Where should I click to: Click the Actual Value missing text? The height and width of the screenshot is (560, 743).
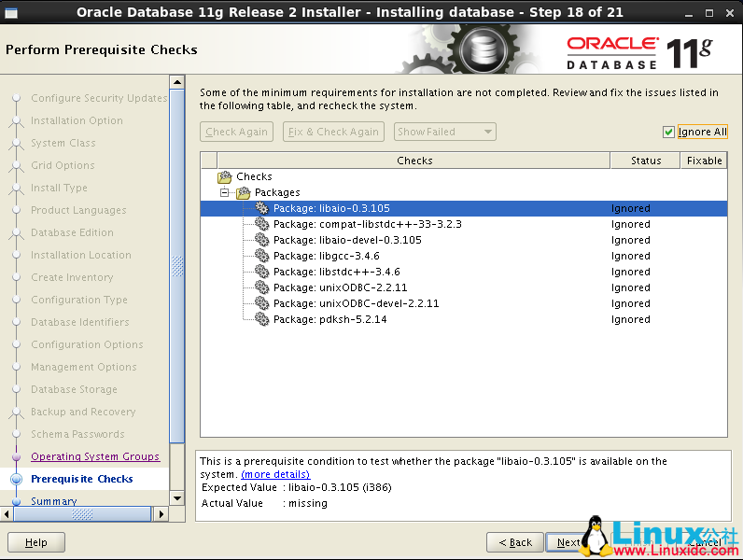pos(307,503)
